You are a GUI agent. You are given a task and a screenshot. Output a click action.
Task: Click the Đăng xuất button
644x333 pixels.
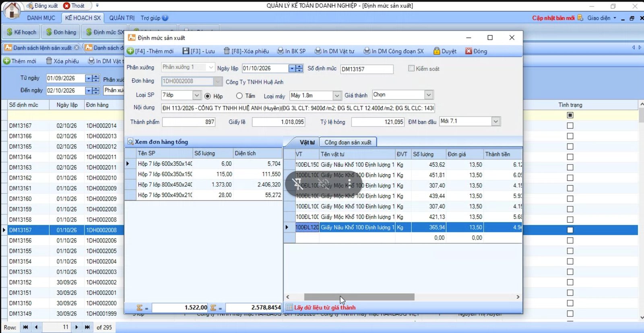pyautogui.click(x=43, y=6)
